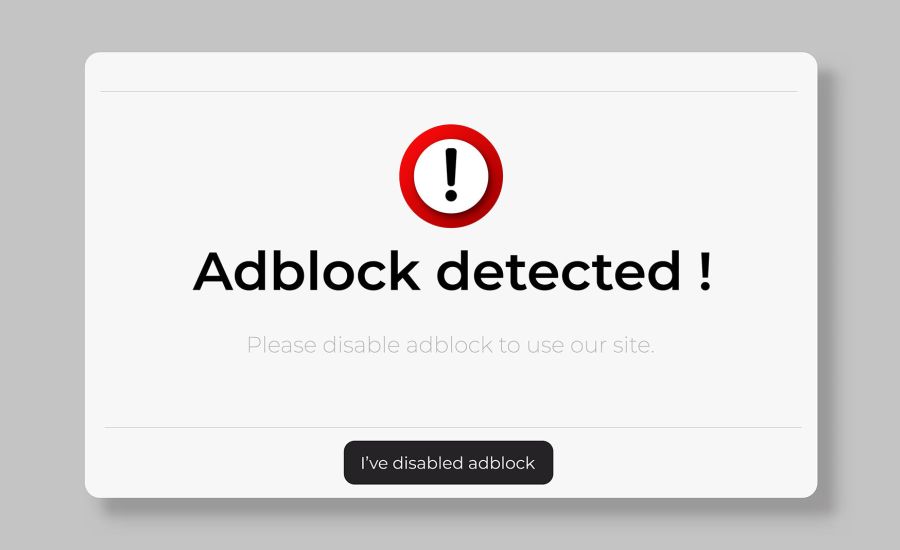This screenshot has height=550, width=900.
Task: Confirm with the "I've disabled adblock" button
Action: 448,463
